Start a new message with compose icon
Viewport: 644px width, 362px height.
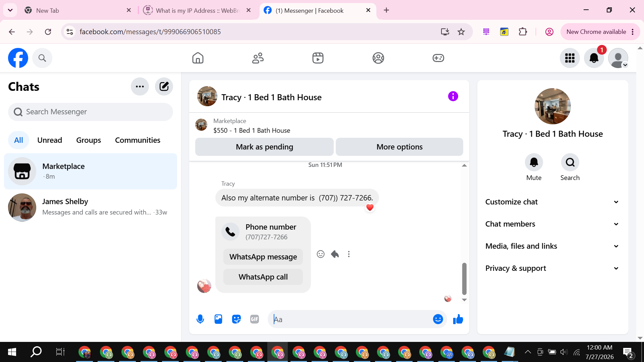164,86
